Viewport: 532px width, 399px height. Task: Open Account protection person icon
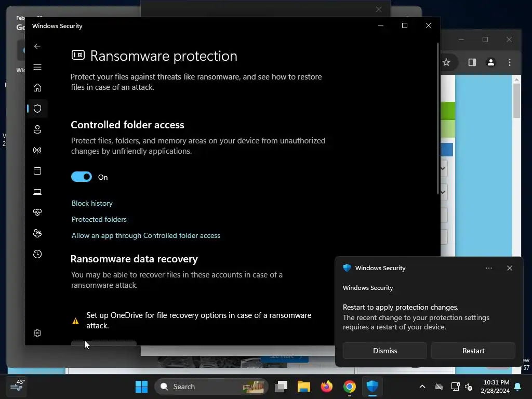tap(37, 129)
